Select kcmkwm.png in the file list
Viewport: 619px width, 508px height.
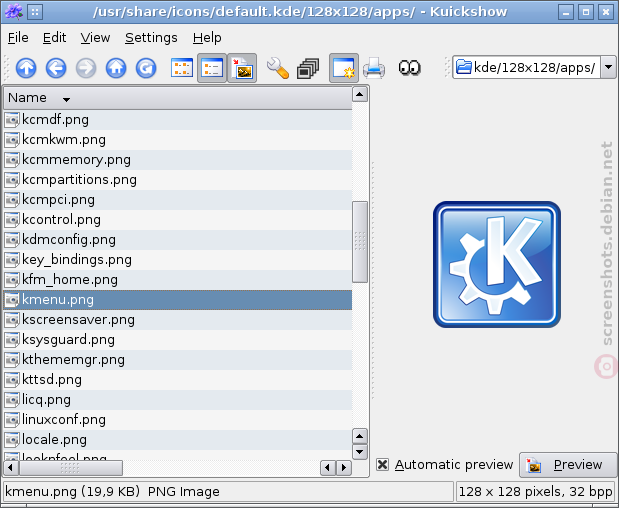[177, 140]
